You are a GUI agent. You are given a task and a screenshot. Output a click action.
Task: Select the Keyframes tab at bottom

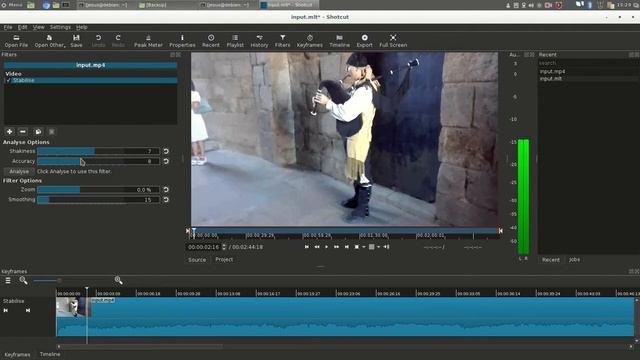tap(17, 354)
